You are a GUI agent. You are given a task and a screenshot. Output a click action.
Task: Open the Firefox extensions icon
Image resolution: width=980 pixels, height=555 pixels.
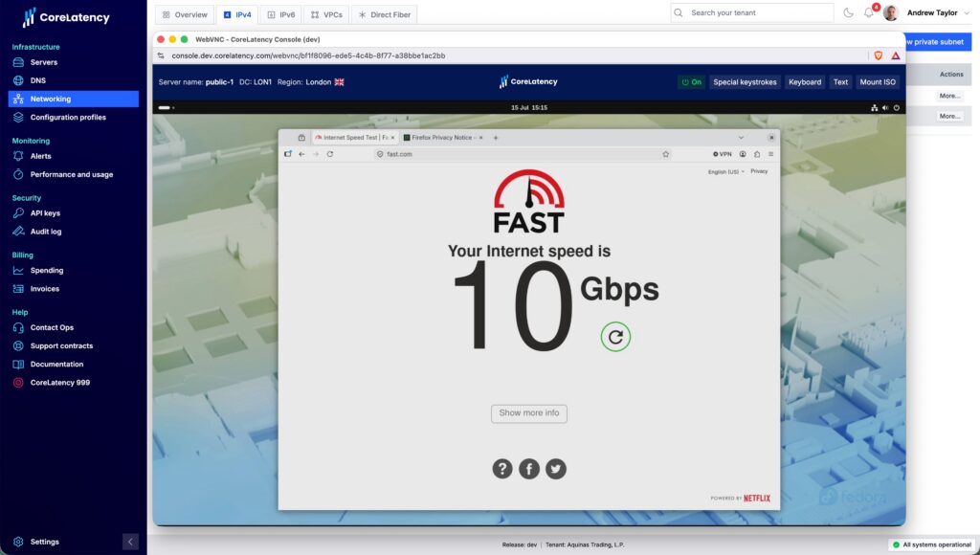(x=757, y=154)
